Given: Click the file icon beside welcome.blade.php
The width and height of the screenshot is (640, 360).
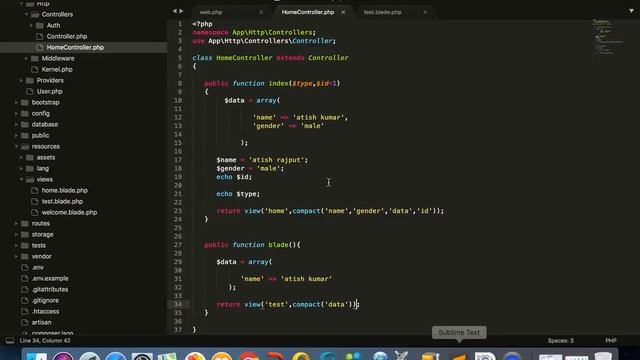Looking at the screenshot, I should coord(35,213).
